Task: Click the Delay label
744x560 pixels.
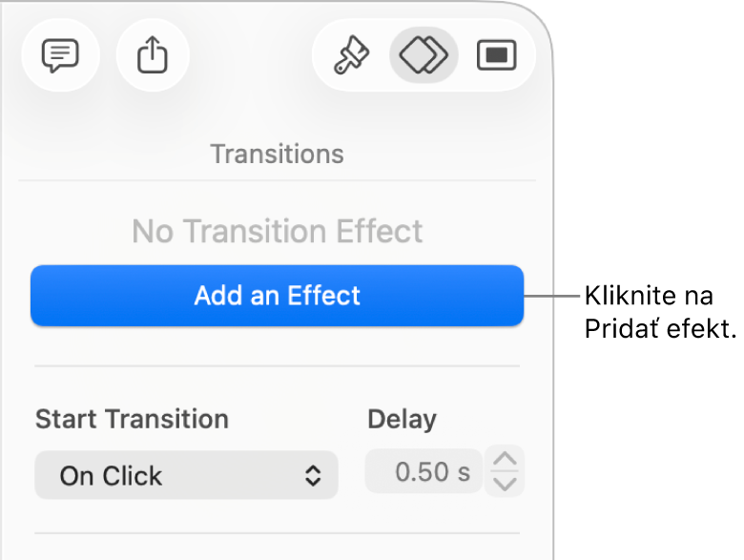Action: [x=402, y=419]
